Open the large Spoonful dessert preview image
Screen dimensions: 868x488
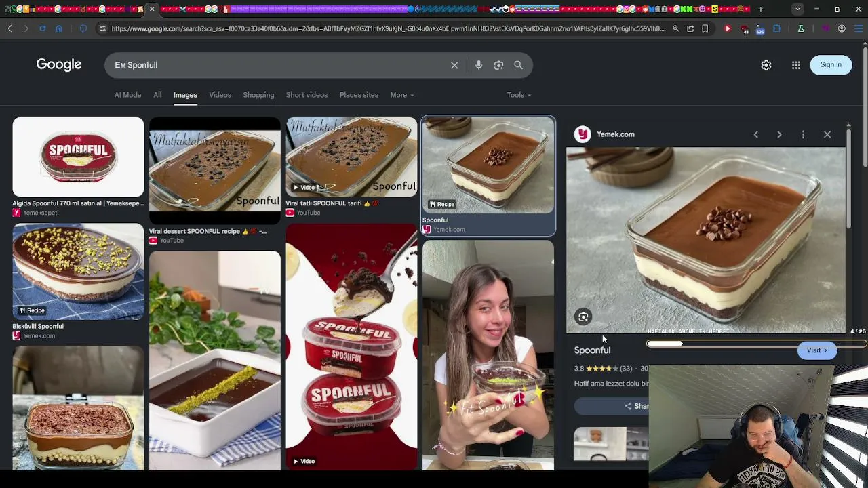[x=706, y=241]
